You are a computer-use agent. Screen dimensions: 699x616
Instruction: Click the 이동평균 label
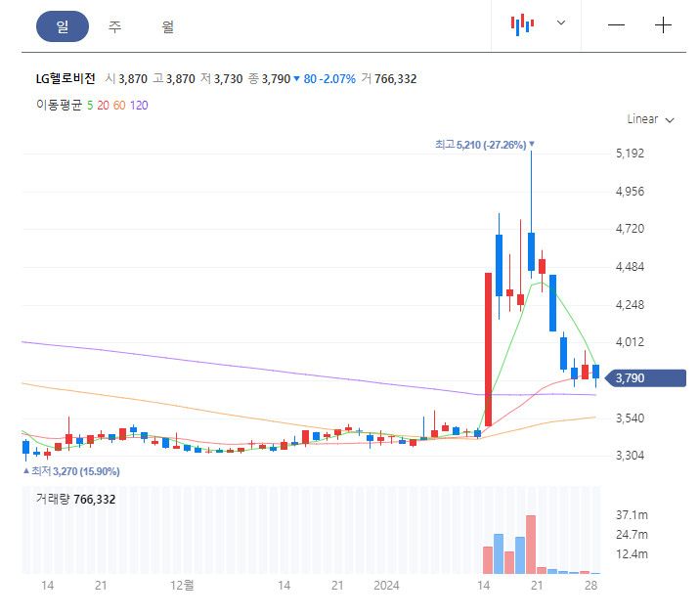[60, 106]
